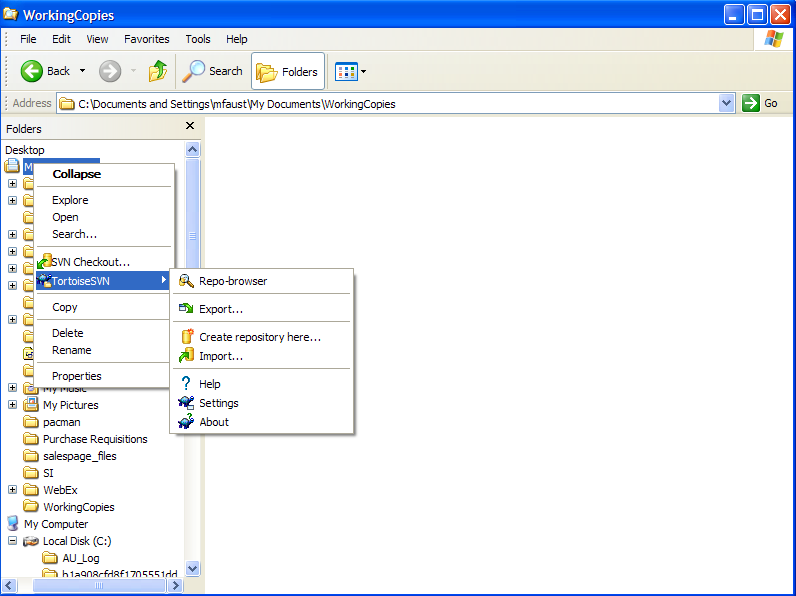The width and height of the screenshot is (796, 596).
Task: Click the SVN Checkout icon
Action: point(44,261)
